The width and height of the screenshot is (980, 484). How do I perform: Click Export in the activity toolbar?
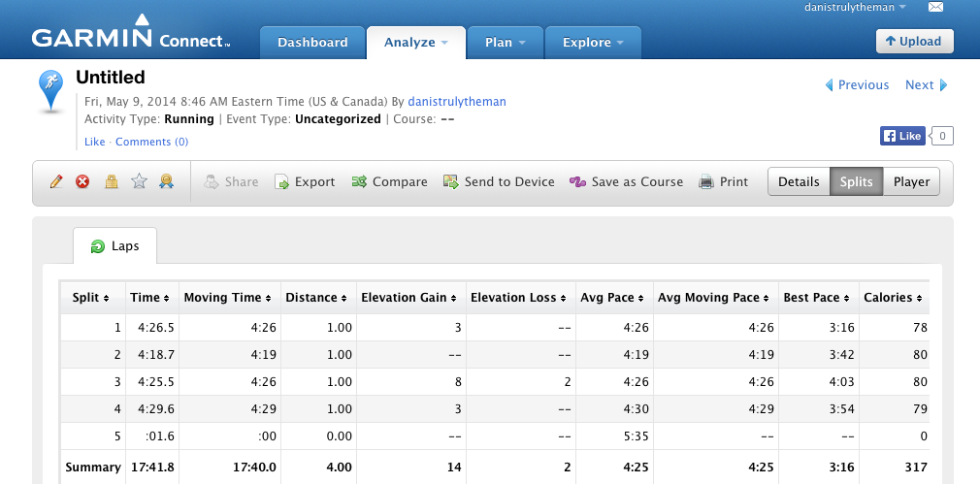click(x=305, y=181)
